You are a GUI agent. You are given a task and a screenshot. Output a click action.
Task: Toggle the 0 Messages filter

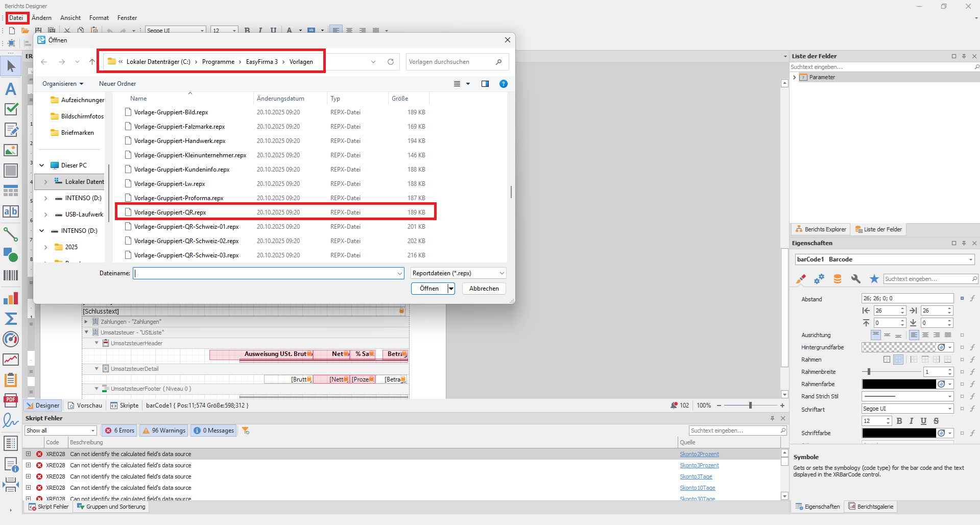point(214,431)
